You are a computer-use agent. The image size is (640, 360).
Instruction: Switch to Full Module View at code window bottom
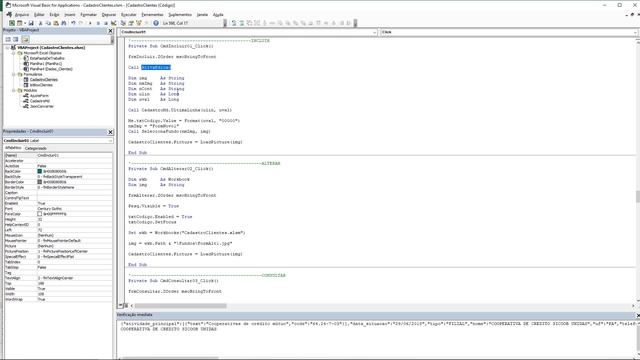click(126, 305)
